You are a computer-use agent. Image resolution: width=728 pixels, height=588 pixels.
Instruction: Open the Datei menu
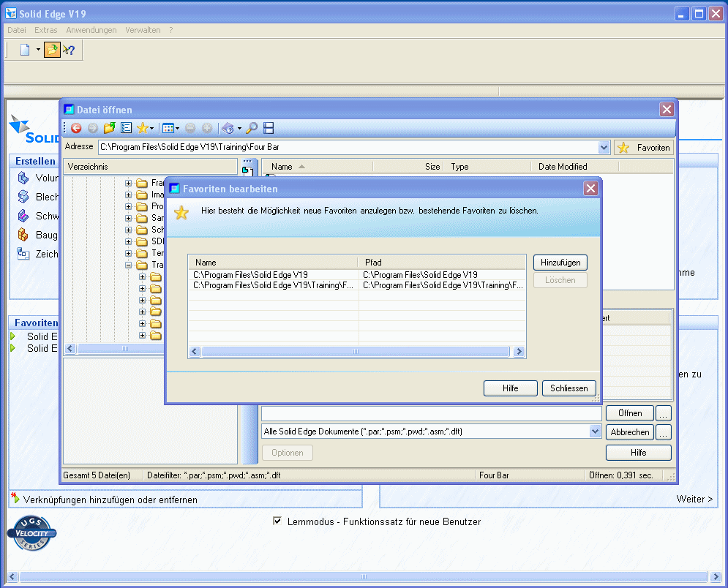tap(17, 30)
